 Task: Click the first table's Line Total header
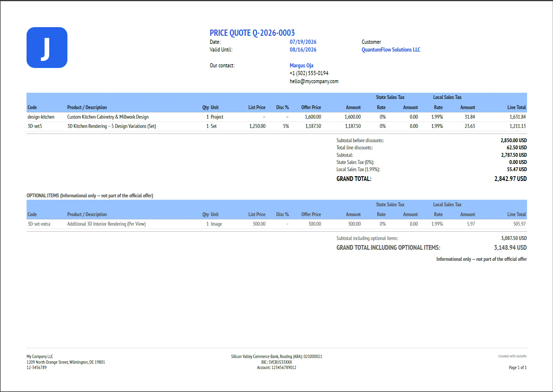tap(516, 107)
